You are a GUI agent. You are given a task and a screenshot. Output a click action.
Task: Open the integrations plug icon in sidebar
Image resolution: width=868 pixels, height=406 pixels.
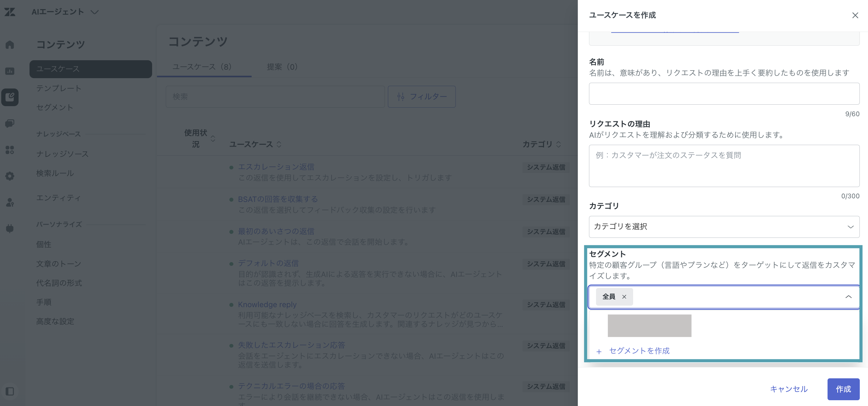(10, 229)
